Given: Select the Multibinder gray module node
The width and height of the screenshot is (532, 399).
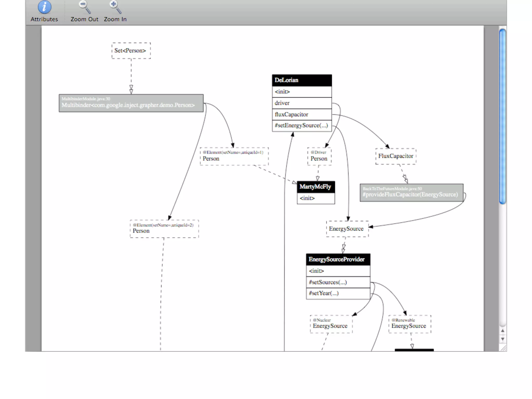Looking at the screenshot, I should click(x=131, y=103).
